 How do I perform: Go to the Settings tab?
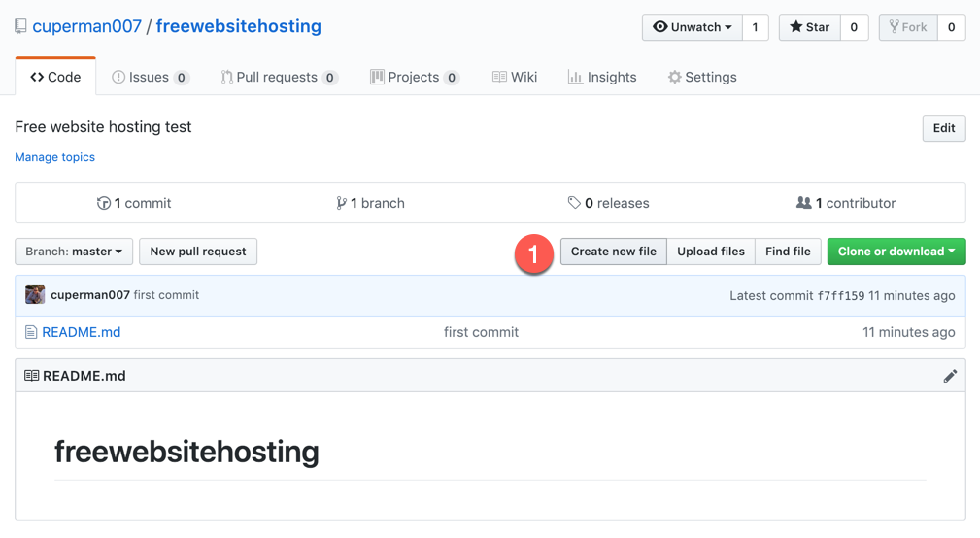tap(701, 77)
